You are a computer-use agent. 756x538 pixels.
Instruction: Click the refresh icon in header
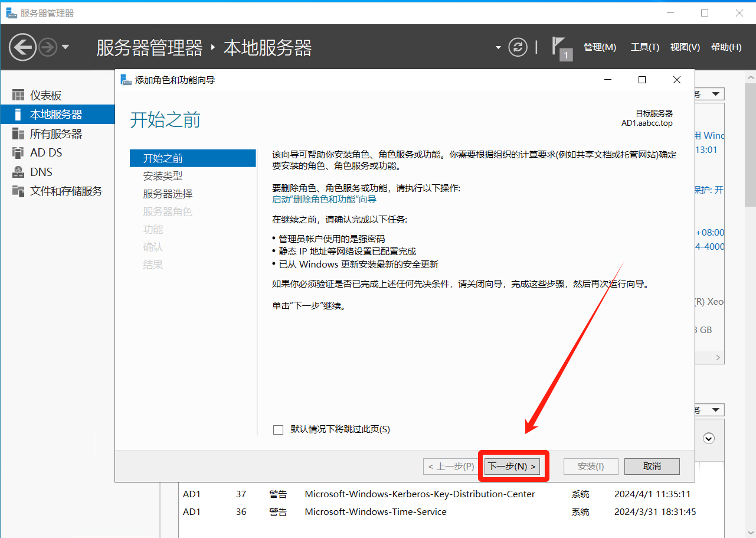(x=518, y=47)
